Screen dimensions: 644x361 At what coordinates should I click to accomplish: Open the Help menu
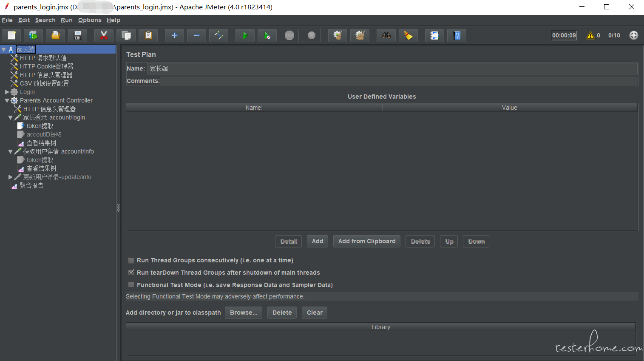[x=113, y=20]
